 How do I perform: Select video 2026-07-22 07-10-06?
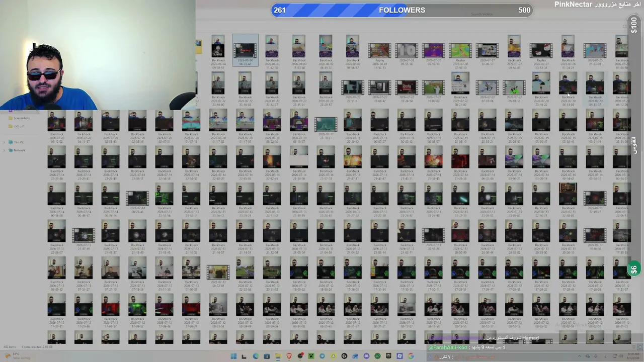[x=487, y=90]
